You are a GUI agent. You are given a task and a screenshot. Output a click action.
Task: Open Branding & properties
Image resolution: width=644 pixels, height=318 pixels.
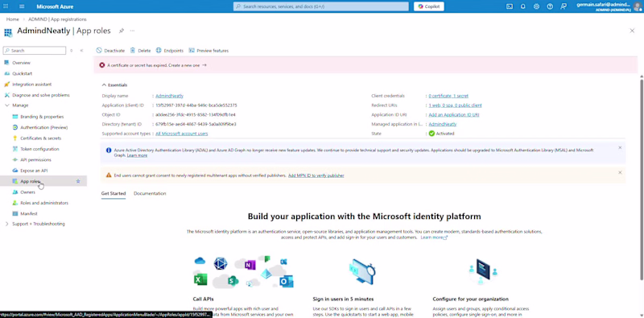click(x=42, y=117)
